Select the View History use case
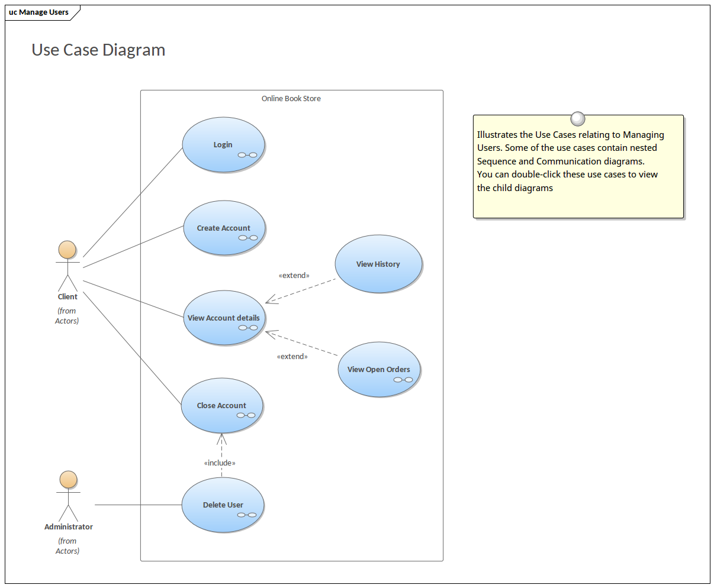Viewport: 714px width, 588px height. tap(378, 264)
